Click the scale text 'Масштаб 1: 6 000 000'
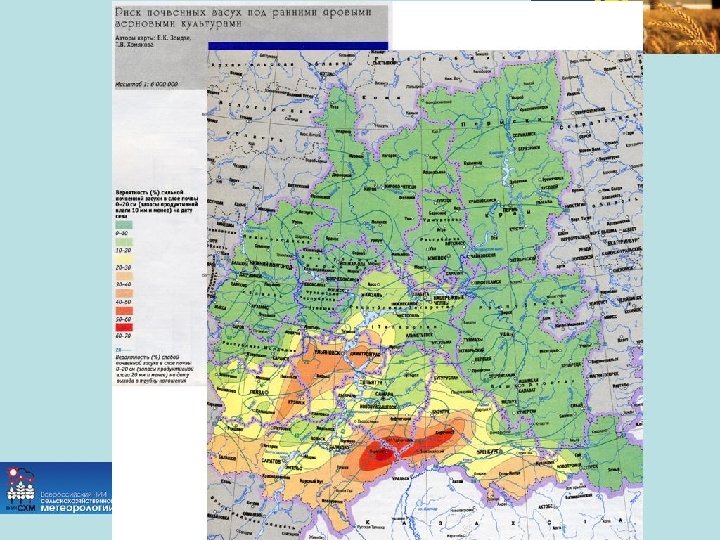 pos(146,84)
